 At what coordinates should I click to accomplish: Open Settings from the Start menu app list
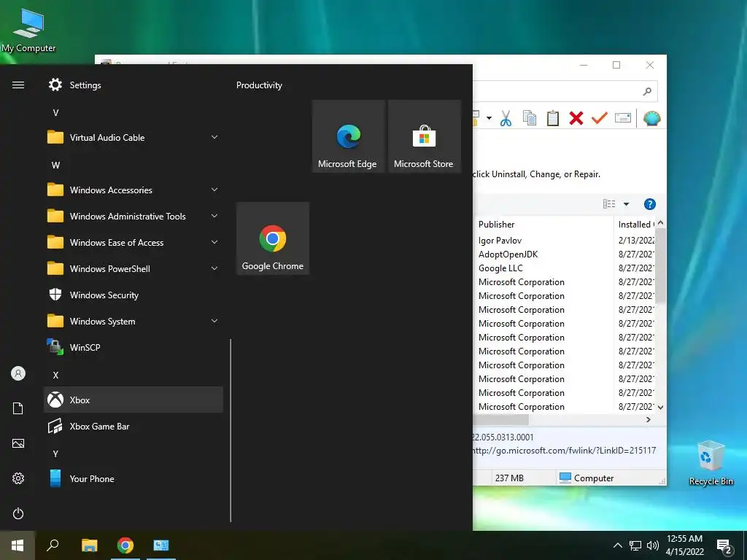tap(133, 85)
